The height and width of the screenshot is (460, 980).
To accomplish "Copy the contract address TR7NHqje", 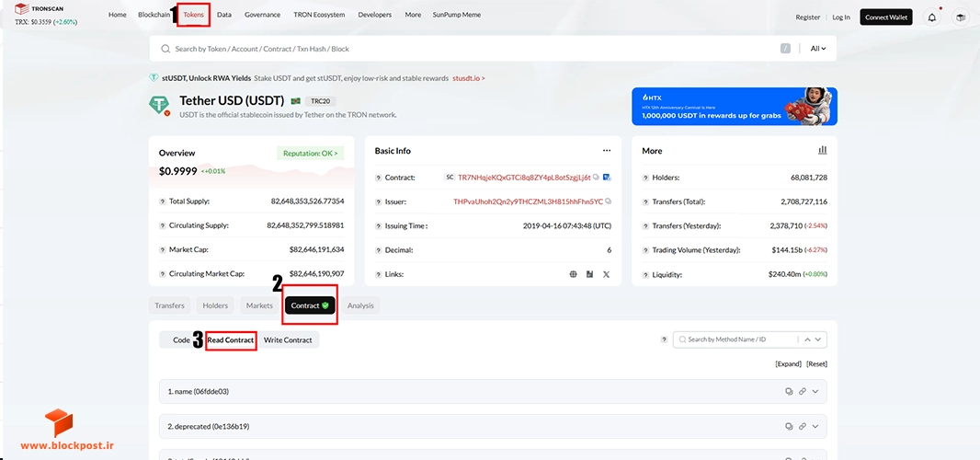I will pyautogui.click(x=597, y=178).
